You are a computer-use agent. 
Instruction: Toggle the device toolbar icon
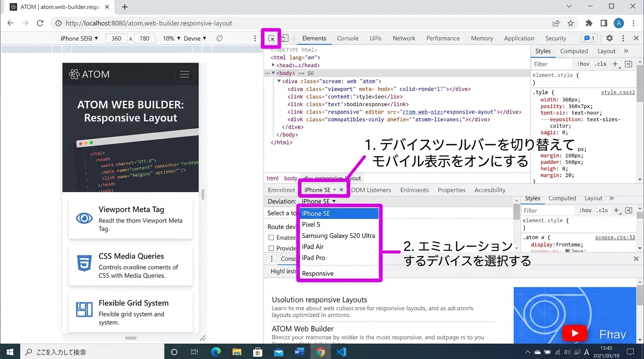[x=285, y=38]
